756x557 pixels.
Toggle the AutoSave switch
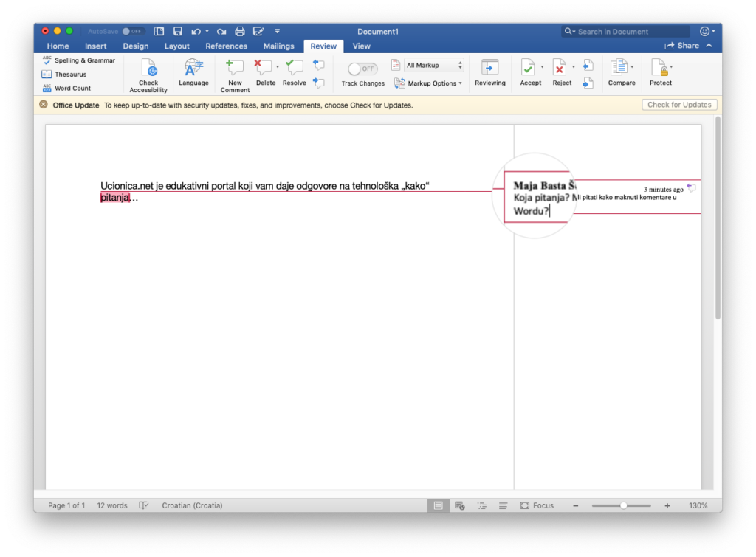pyautogui.click(x=134, y=32)
